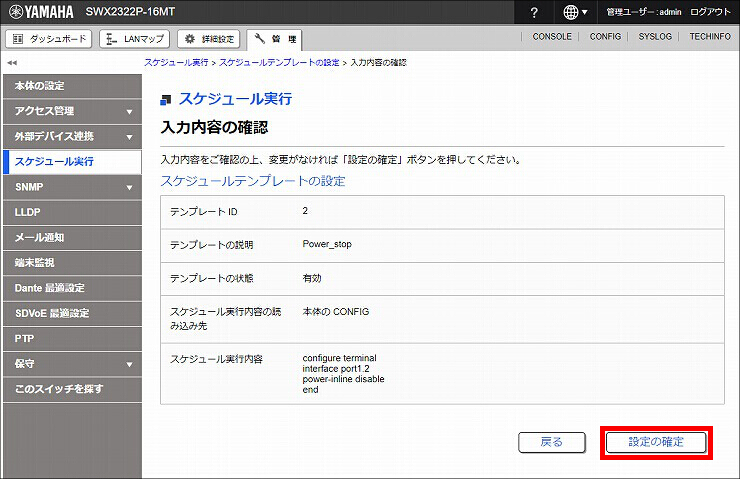Image resolution: width=740 pixels, height=479 pixels.
Task: Click the wrench icon on 管理 tab
Action: 260,39
